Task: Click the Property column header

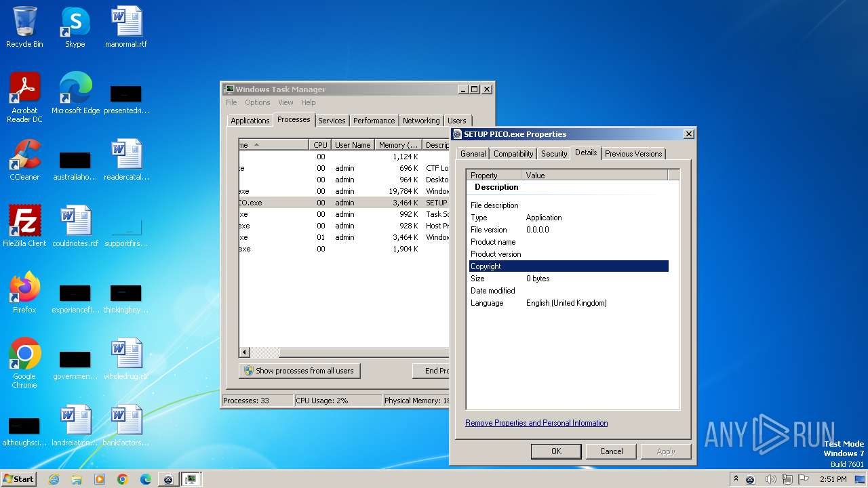Action: [x=494, y=175]
